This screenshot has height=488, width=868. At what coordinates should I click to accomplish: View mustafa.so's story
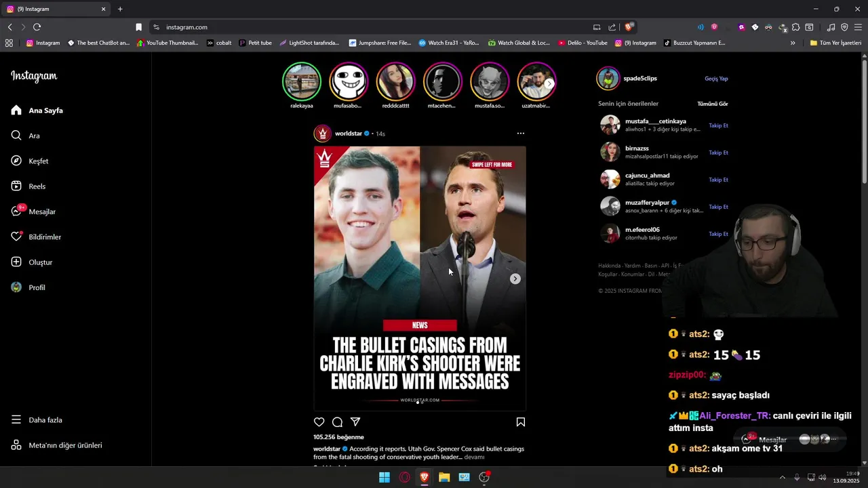tap(490, 81)
